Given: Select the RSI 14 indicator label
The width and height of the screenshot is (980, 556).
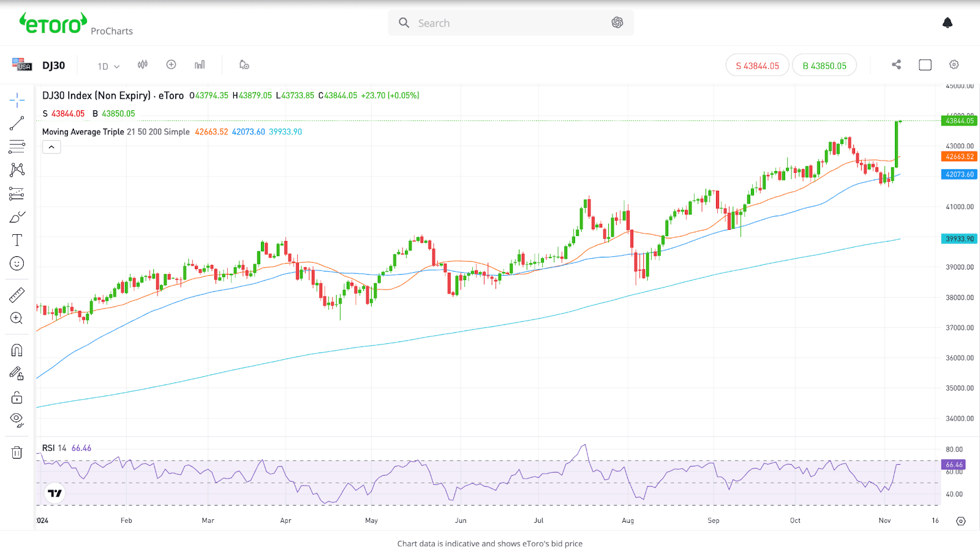Looking at the screenshot, I should 54,448.
